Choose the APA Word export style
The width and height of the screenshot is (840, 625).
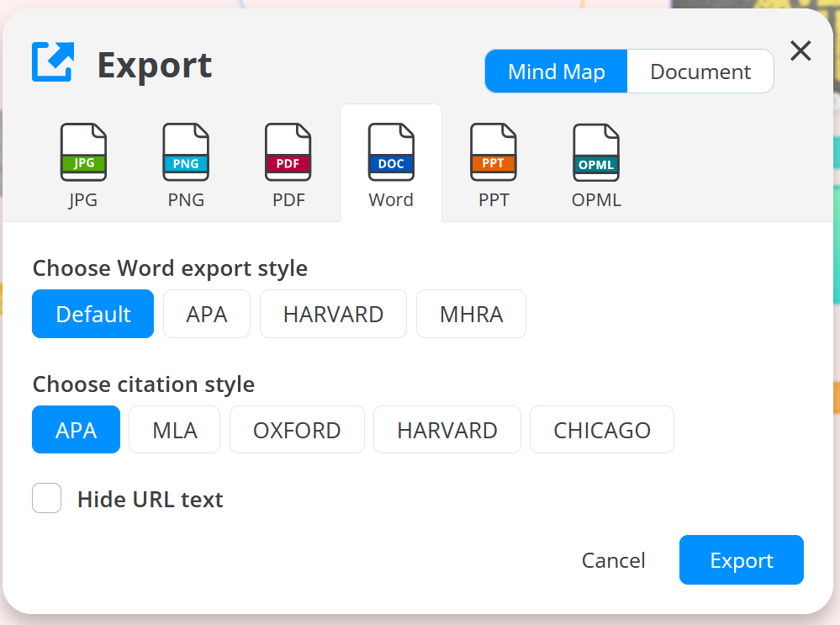206,314
